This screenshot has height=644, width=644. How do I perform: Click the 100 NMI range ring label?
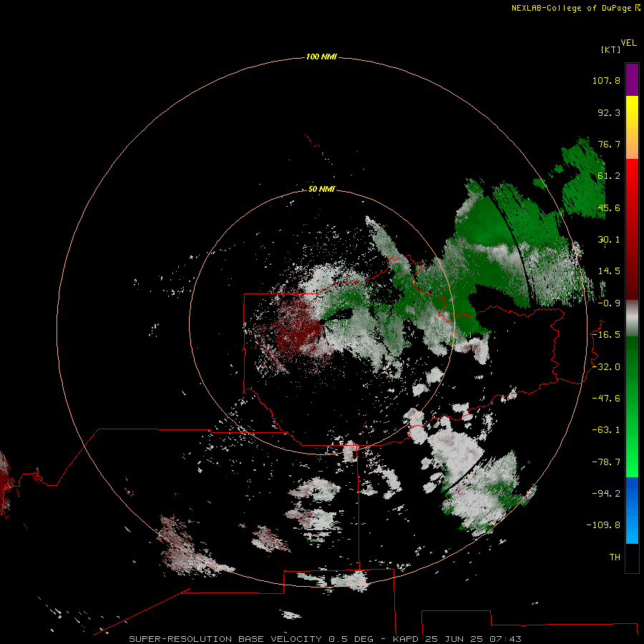(321, 57)
